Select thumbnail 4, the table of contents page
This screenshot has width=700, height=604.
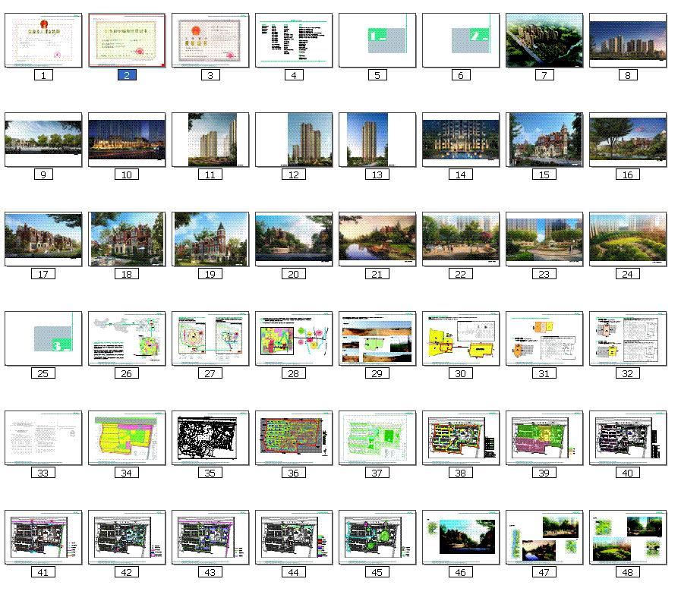coord(294,40)
